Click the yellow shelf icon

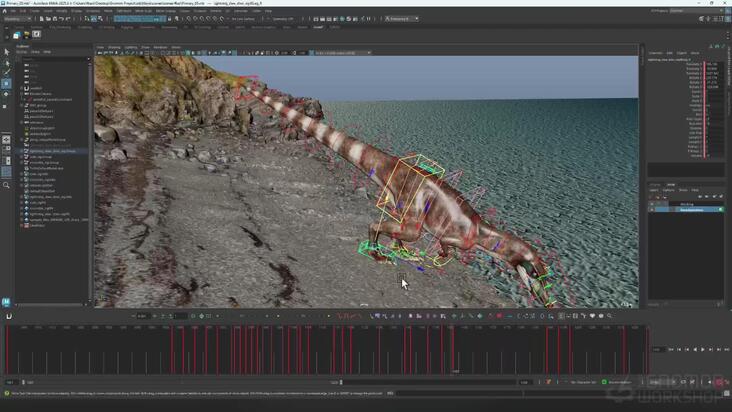[26, 35]
